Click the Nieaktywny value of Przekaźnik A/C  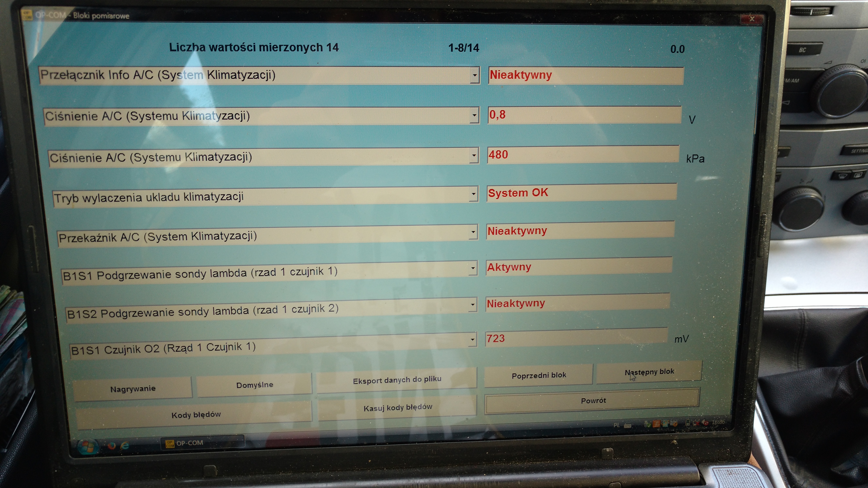click(x=580, y=230)
